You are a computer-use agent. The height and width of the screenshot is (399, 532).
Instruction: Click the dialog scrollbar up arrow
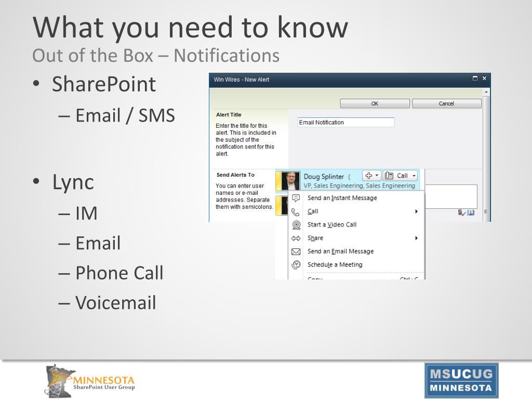click(486, 92)
